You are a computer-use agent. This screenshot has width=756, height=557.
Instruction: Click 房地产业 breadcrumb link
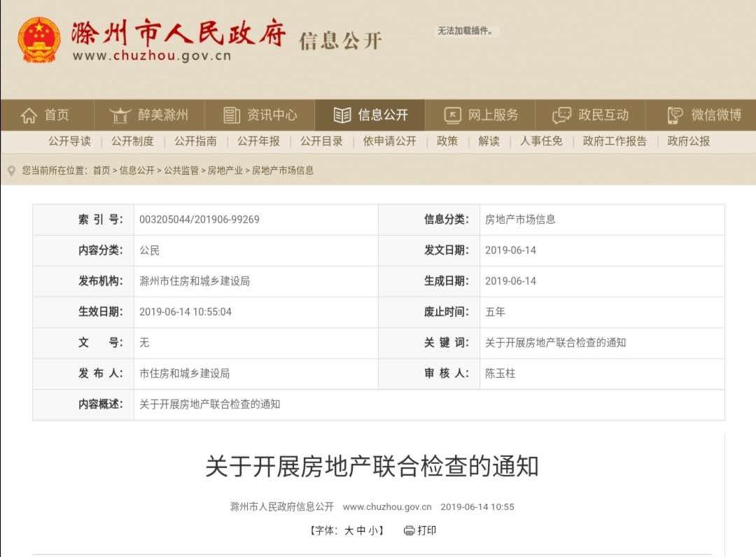click(225, 170)
